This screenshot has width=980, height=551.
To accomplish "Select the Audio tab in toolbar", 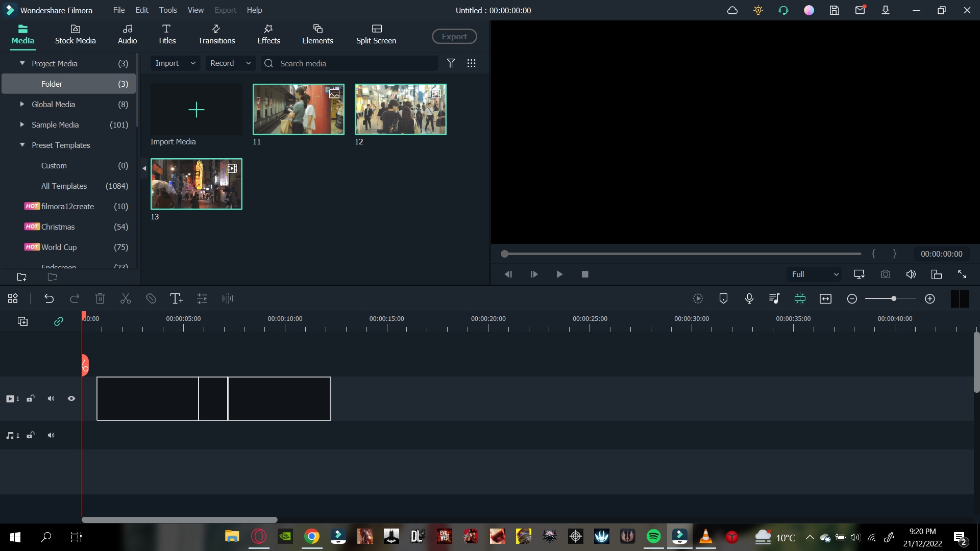I will click(127, 34).
